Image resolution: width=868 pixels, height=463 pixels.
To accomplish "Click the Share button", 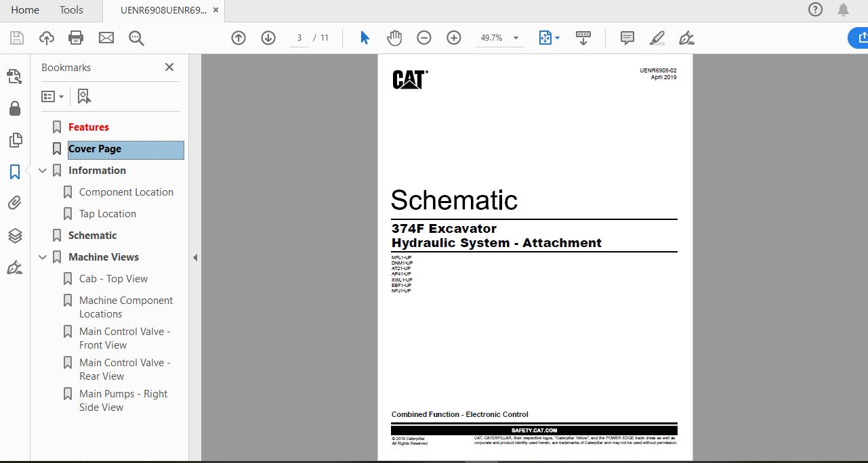I will [858, 38].
